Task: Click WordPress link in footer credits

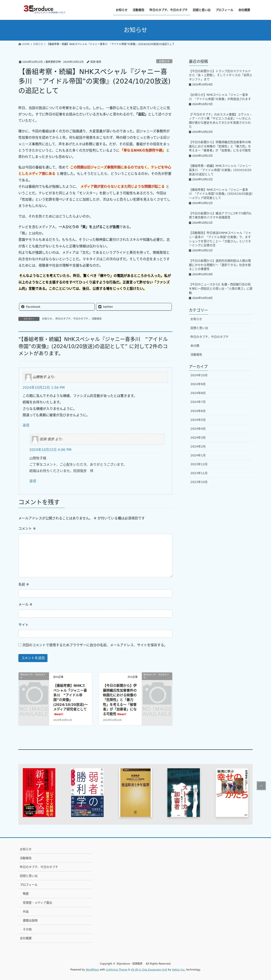Action: tap(92, 969)
